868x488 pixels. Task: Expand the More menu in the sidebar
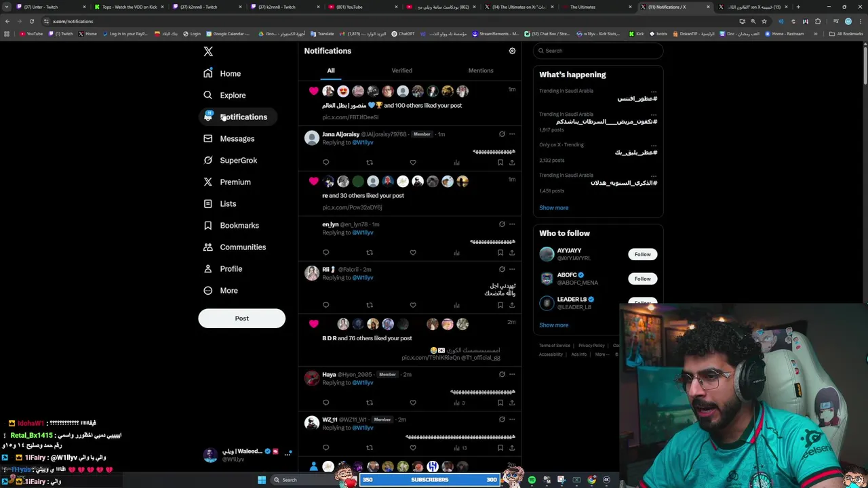(221, 290)
